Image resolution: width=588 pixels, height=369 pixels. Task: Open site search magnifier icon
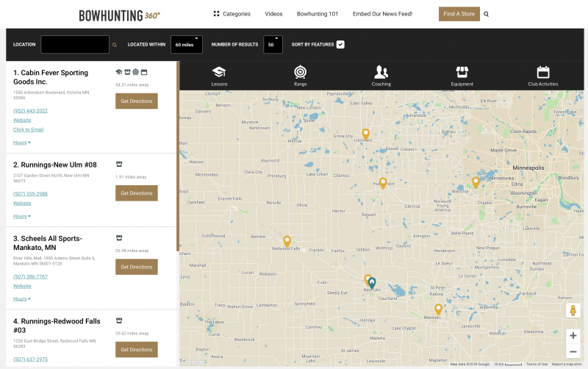(x=486, y=14)
